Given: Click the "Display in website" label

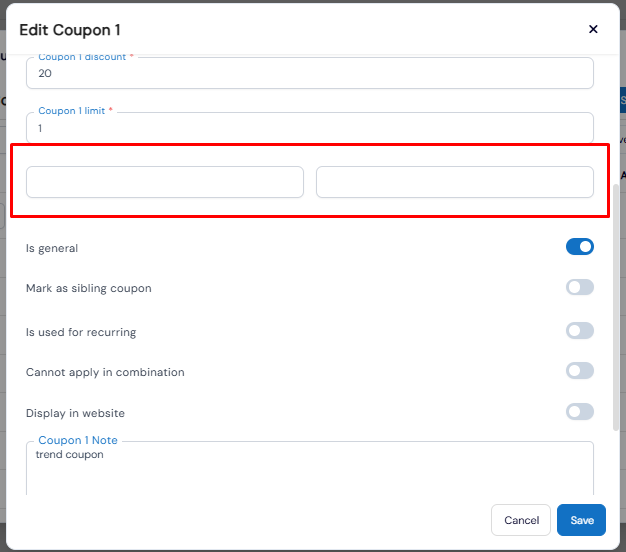Looking at the screenshot, I should point(75,413).
